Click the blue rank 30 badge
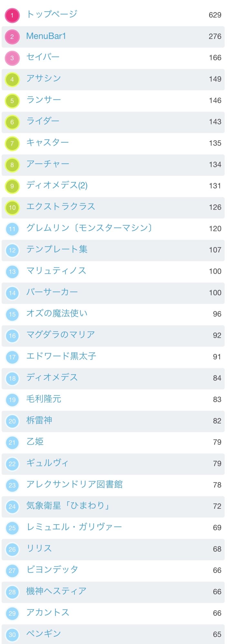 (12, 635)
